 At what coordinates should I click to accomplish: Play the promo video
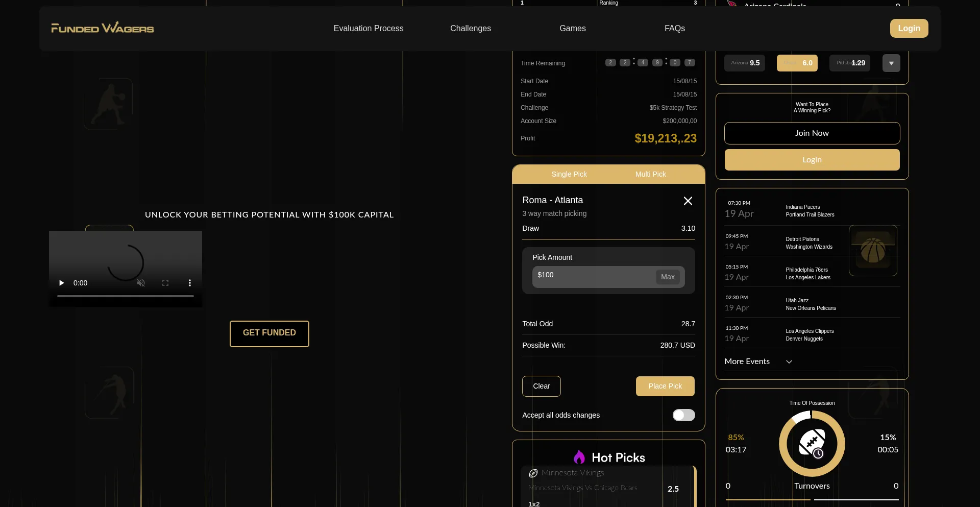(61, 283)
